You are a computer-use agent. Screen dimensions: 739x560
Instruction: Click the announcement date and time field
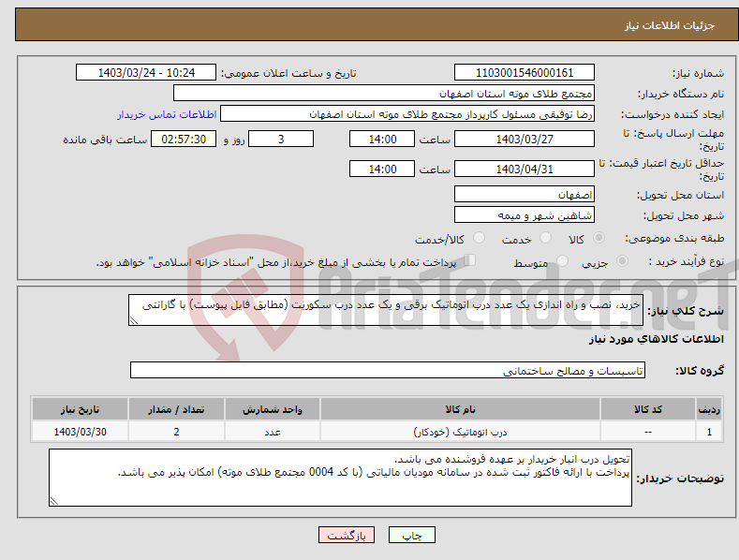145,73
